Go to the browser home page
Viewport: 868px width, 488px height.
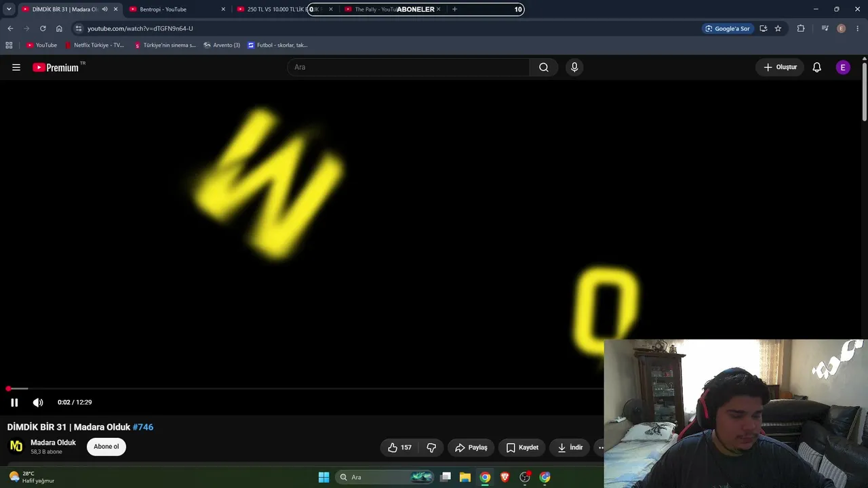[59, 28]
